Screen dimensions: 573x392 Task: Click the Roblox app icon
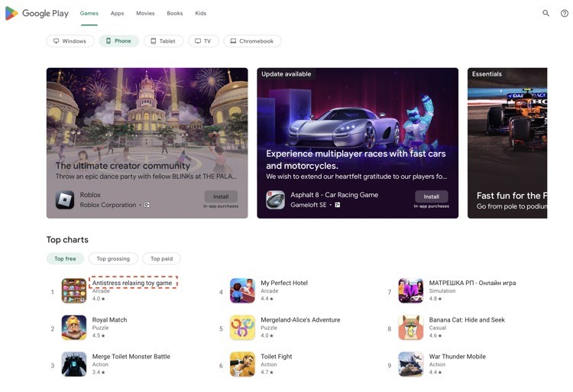pyautogui.click(x=65, y=200)
